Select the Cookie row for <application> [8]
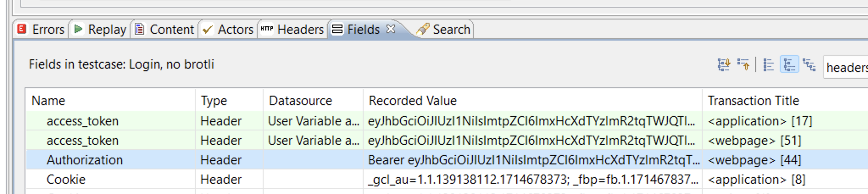 coord(447,179)
